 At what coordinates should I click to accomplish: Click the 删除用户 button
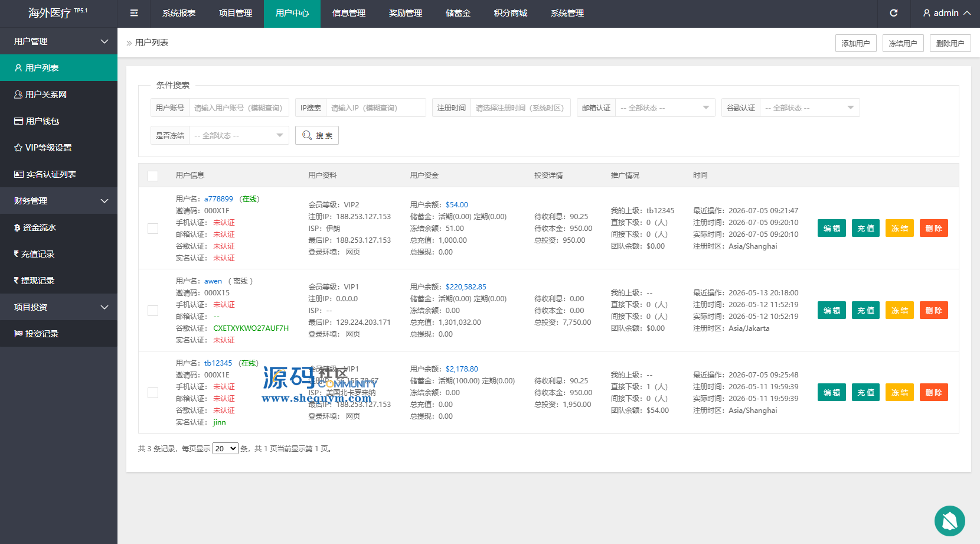click(x=950, y=43)
